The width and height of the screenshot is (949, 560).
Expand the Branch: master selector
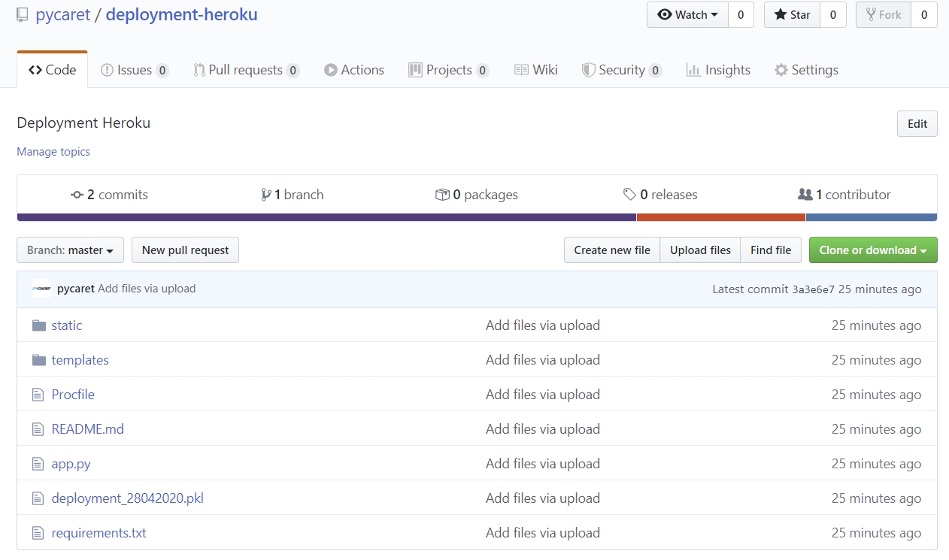click(x=70, y=250)
